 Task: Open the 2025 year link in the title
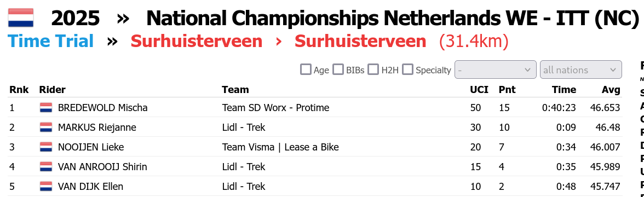(x=76, y=18)
